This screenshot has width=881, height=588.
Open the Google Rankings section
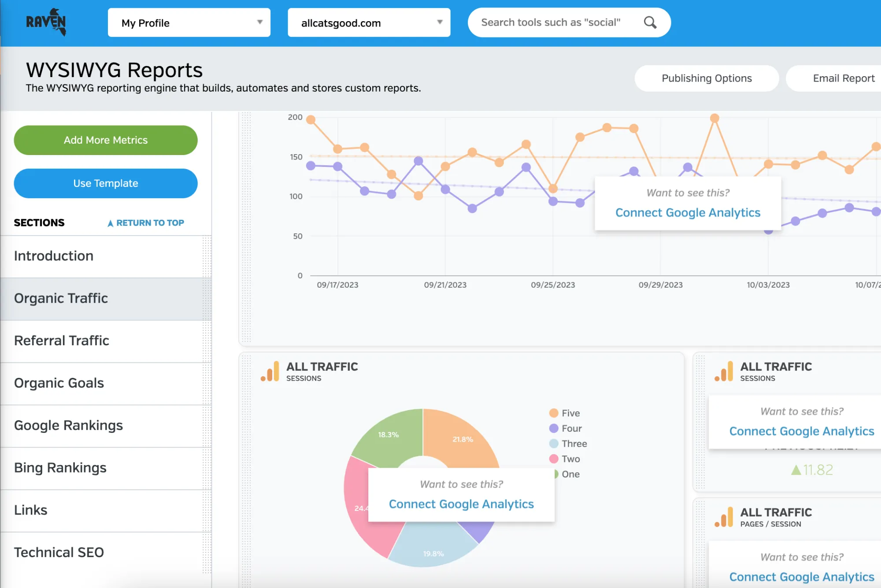(x=106, y=425)
